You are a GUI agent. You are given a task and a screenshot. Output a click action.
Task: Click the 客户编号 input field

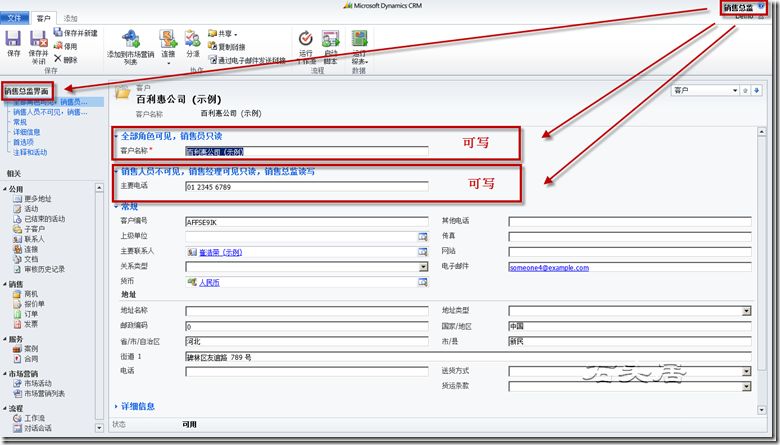306,222
